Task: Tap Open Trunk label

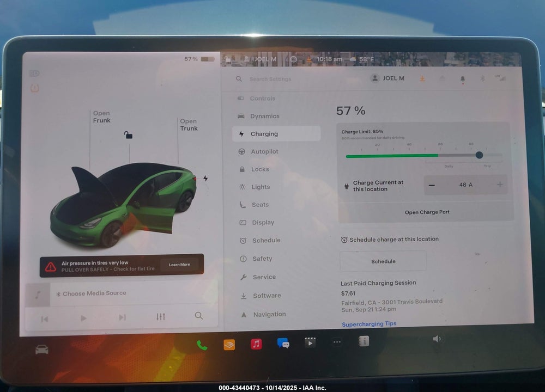Action: 189,125
